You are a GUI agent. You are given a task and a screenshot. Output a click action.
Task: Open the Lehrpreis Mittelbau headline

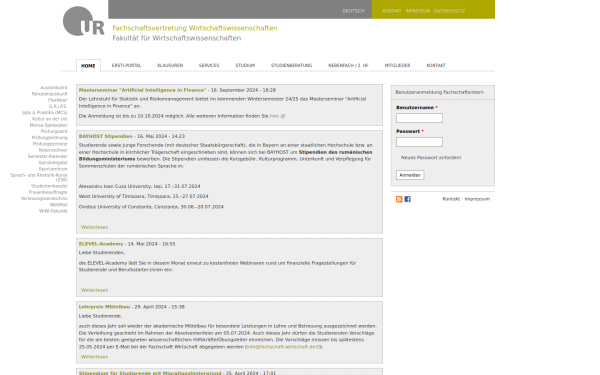104,307
